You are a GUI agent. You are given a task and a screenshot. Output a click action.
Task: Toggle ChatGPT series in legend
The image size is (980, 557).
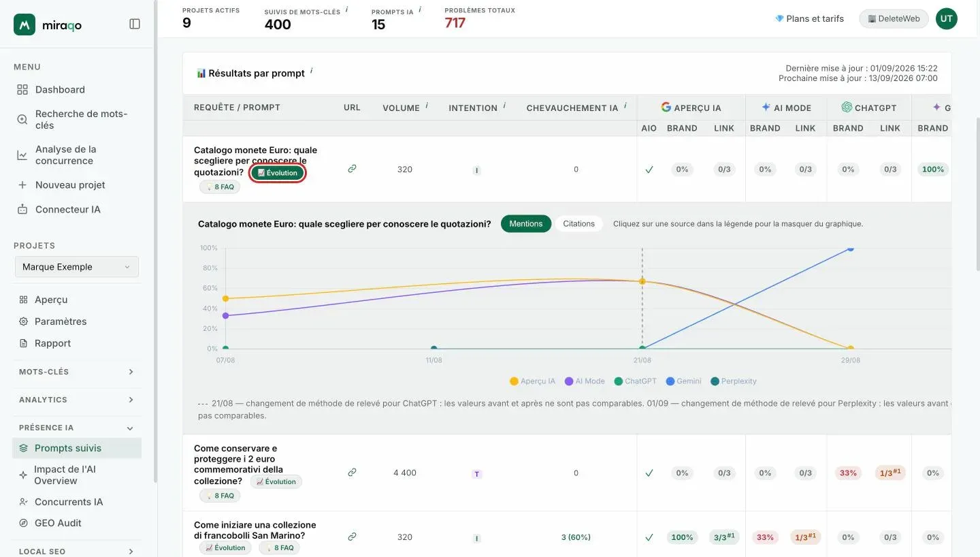636,381
